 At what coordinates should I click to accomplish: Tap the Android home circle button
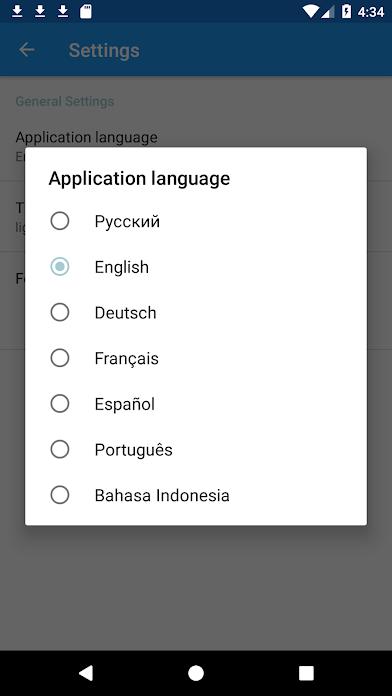[196, 673]
